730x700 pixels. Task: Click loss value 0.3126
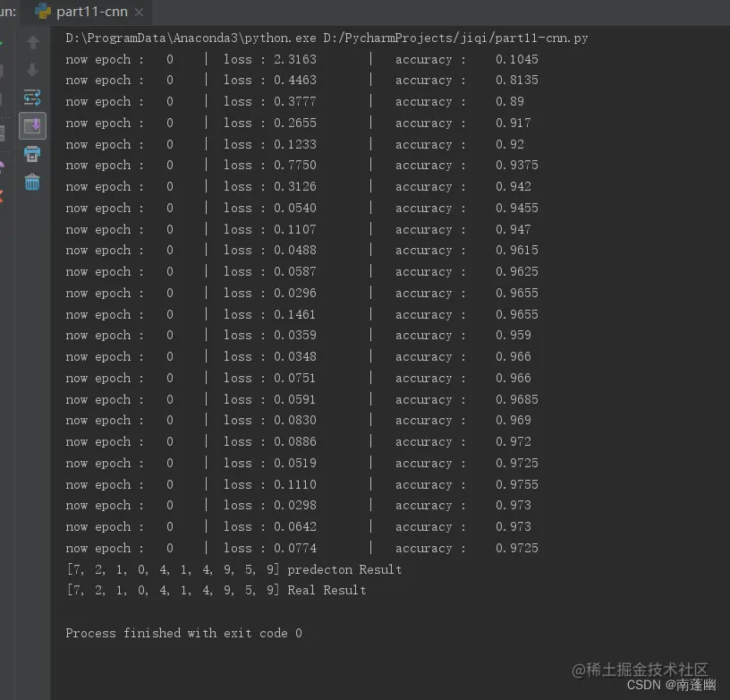point(295,186)
